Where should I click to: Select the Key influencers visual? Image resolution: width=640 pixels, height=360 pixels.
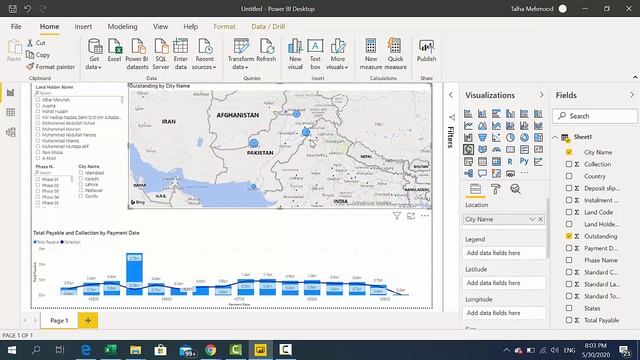click(x=538, y=162)
